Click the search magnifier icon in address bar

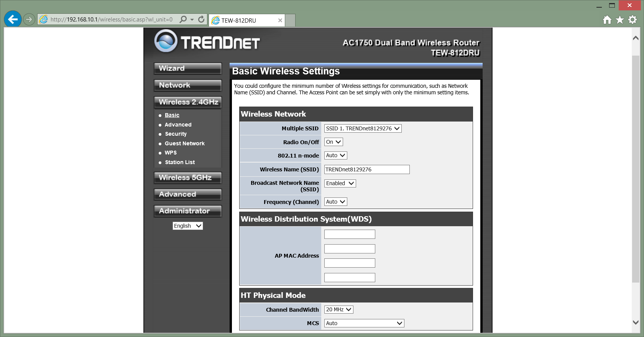(x=183, y=19)
